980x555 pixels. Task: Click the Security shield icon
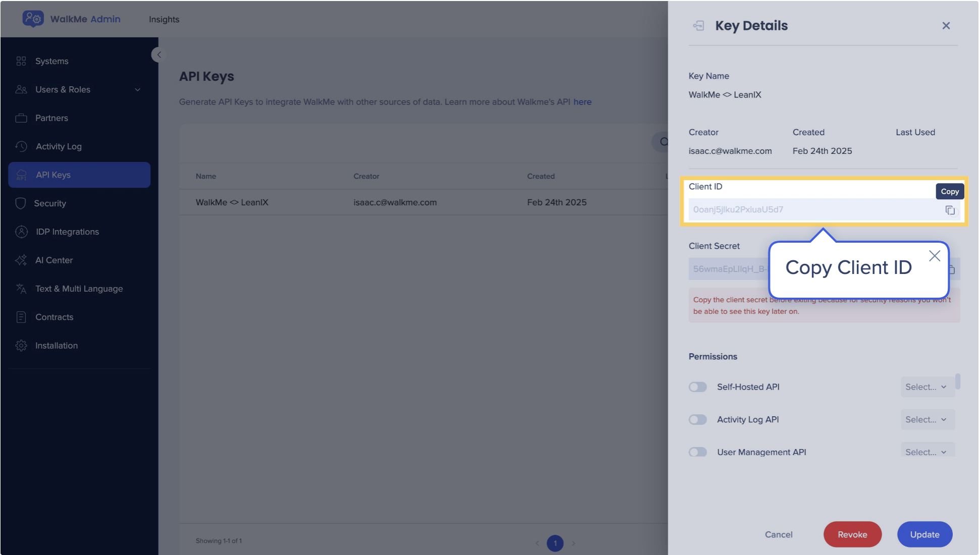pyautogui.click(x=21, y=203)
